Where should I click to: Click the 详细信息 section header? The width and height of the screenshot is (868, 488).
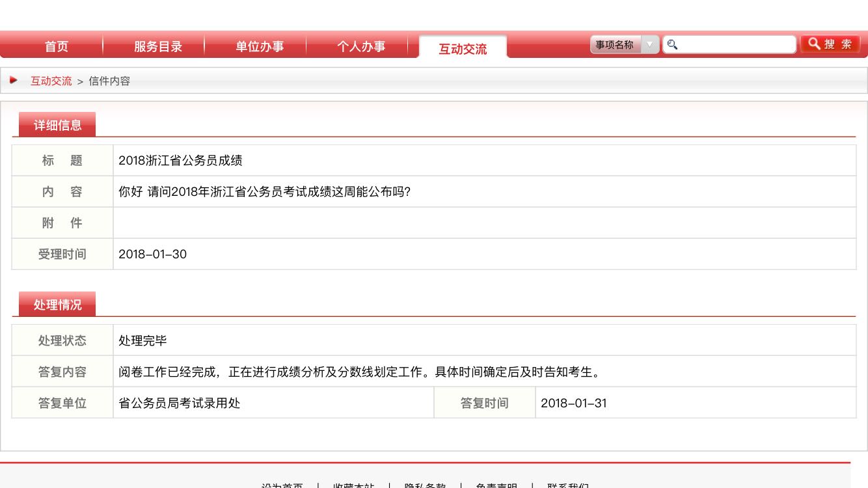[57, 124]
